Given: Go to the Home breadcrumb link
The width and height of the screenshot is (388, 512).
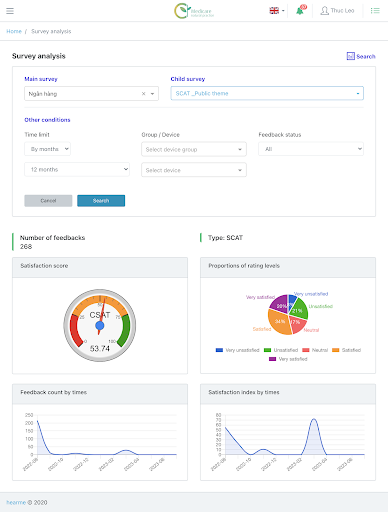Looking at the screenshot, I should pos(14,31).
